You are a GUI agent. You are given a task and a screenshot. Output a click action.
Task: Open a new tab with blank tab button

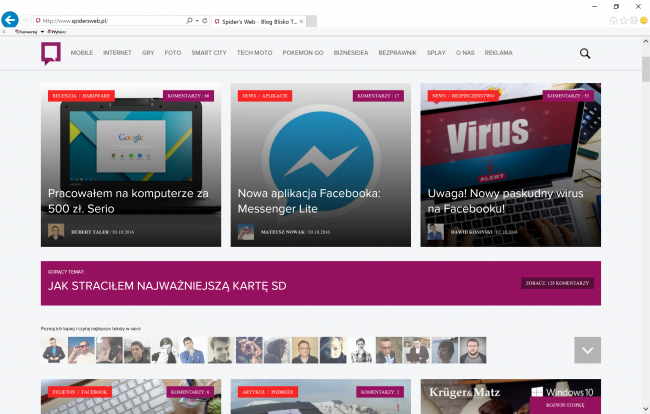pyautogui.click(x=312, y=22)
